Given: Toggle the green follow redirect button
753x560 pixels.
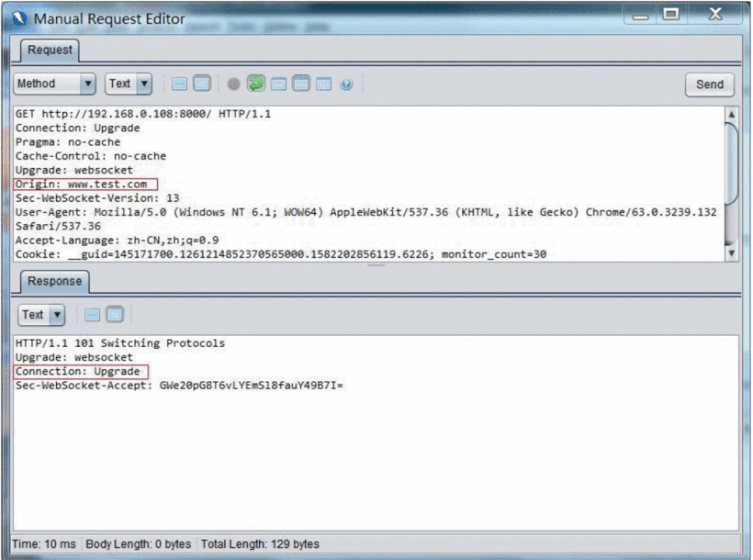Looking at the screenshot, I should coord(255,84).
